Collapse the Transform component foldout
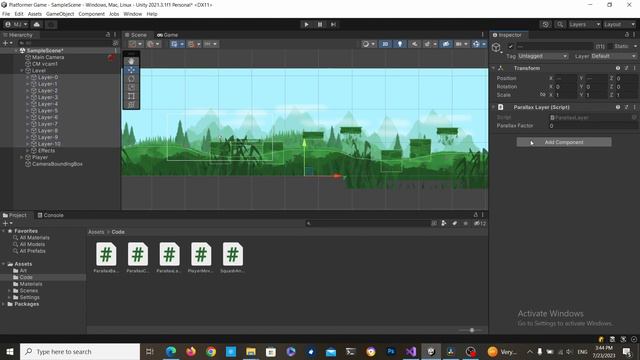This screenshot has width=640, height=360. coord(493,68)
